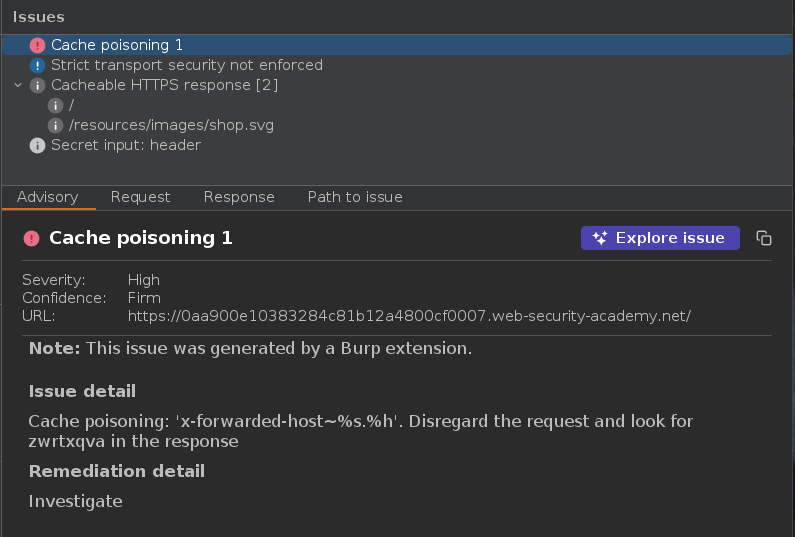This screenshot has width=795, height=537.
Task: Select the /resources/images/shop.svg child item
Action: 171,125
